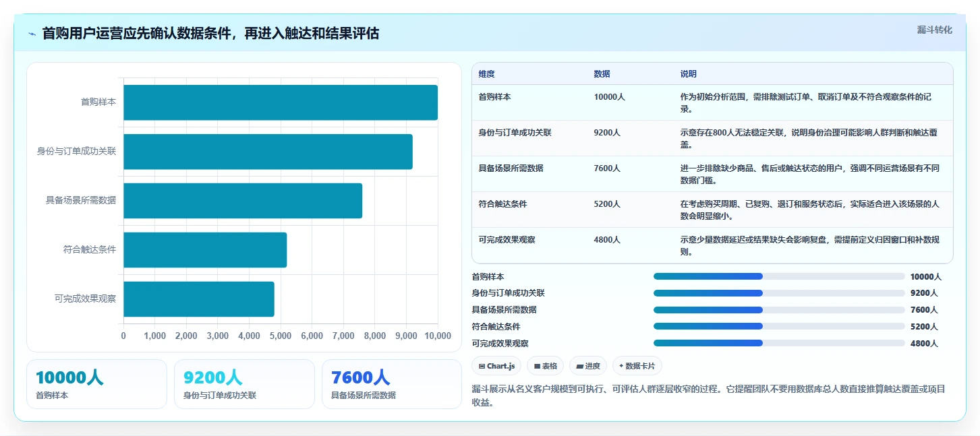This screenshot has height=436, width=980.
Task: Click the 身份与订单成功关联 bar in the chart
Action: coord(268,152)
